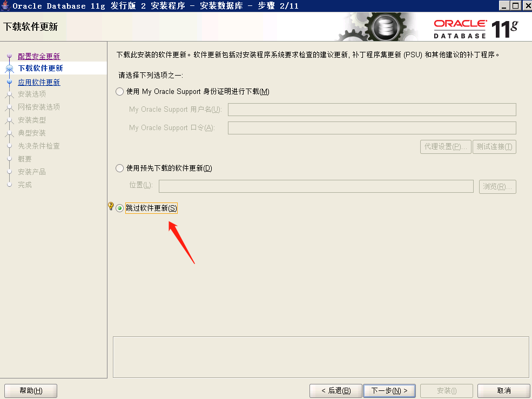Minimize the Oracle installer window
Image resolution: width=532 pixels, height=399 pixels.
pos(504,6)
